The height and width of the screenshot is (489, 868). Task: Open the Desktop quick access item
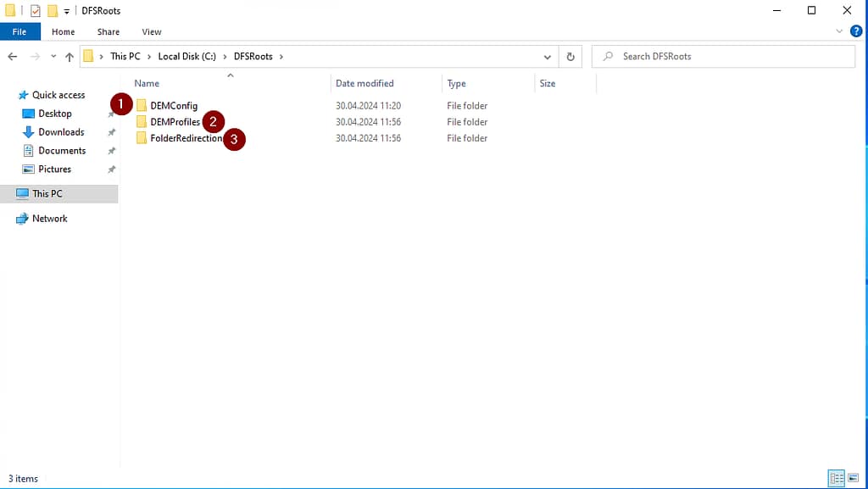coord(55,114)
